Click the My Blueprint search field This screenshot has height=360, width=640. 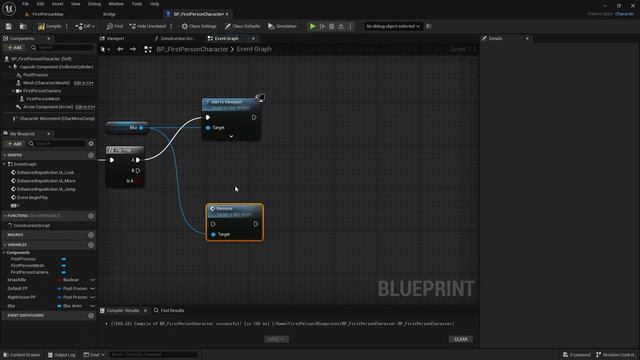coord(56,144)
